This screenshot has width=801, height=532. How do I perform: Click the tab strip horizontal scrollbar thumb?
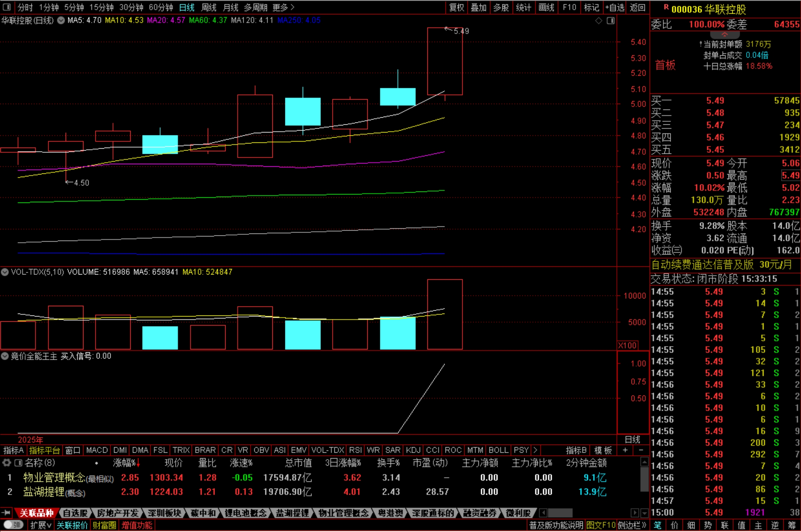[x=560, y=513]
